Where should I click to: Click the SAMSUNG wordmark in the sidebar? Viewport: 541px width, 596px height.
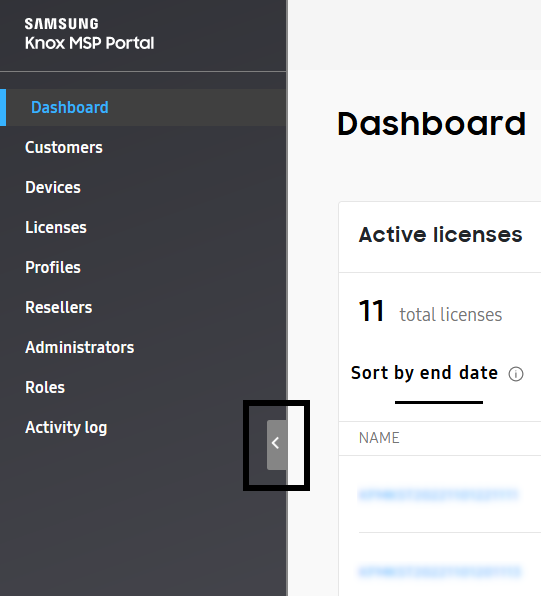(62, 24)
